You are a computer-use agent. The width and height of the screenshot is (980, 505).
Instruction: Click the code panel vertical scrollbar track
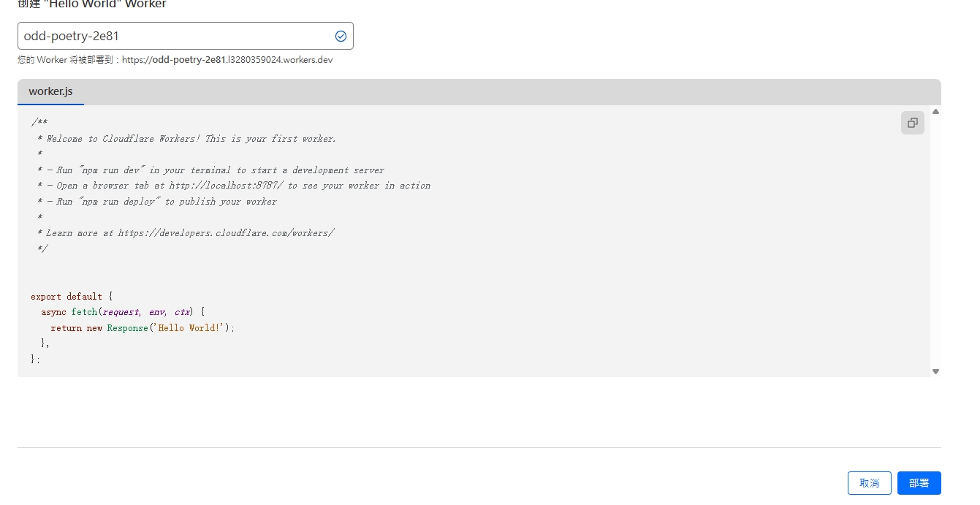click(x=935, y=241)
